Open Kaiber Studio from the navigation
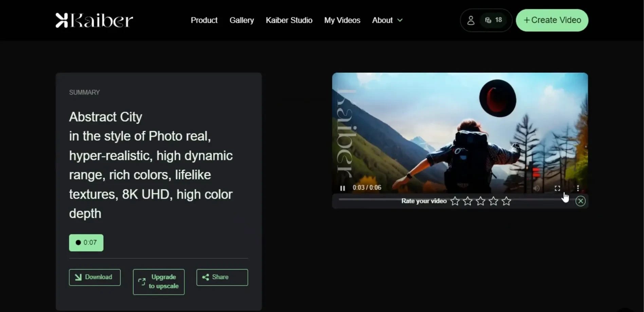The width and height of the screenshot is (644, 312). pos(289,20)
